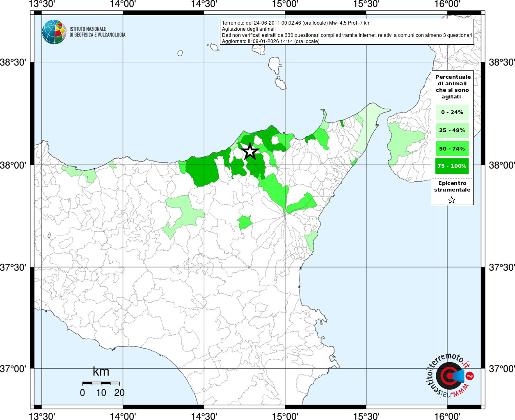Click the red target haisentitoilterremoto logo
The image size is (515, 420).
tap(449, 376)
